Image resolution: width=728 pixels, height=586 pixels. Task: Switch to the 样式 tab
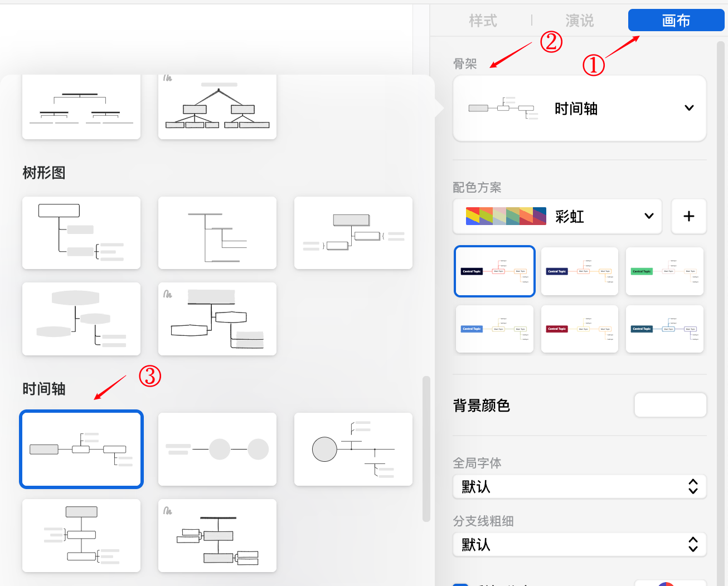[483, 21]
